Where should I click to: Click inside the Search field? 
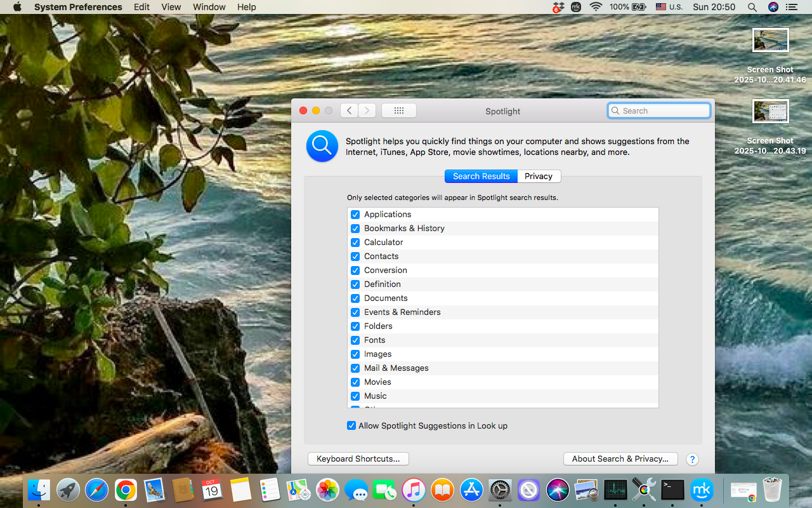[x=658, y=110]
